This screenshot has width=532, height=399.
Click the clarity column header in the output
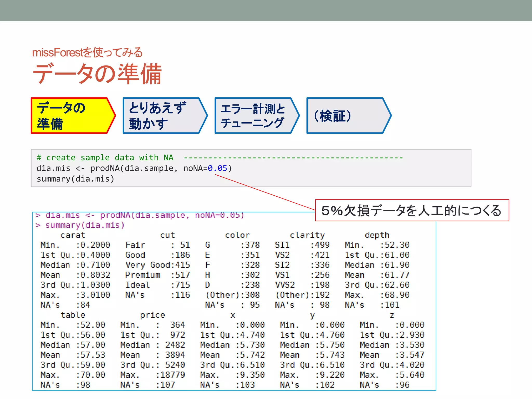(x=307, y=235)
